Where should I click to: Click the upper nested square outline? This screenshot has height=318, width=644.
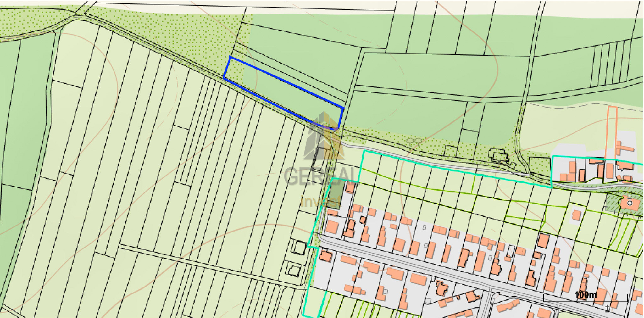(299, 248)
